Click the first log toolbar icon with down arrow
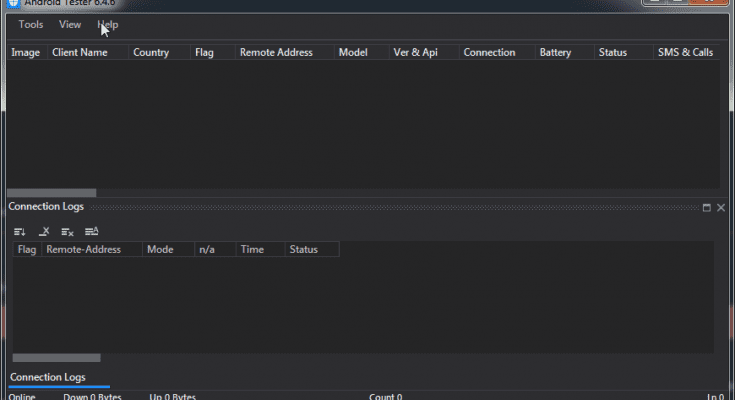Viewport: 735px width, 400px height. (20, 232)
